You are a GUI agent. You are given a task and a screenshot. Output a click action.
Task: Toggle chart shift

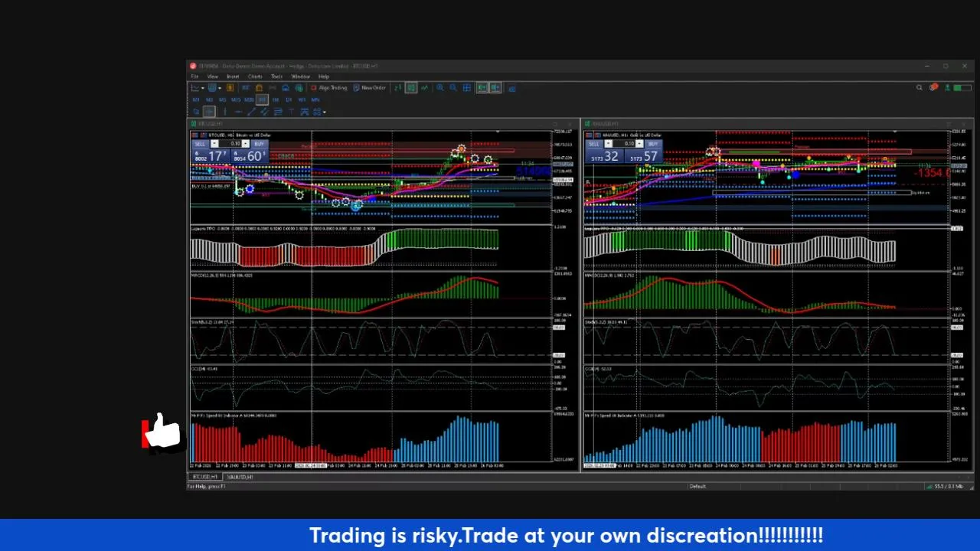[495, 88]
